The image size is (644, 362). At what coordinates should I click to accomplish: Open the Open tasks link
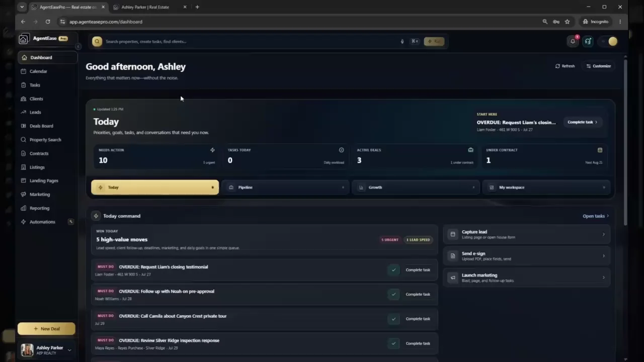(x=596, y=216)
